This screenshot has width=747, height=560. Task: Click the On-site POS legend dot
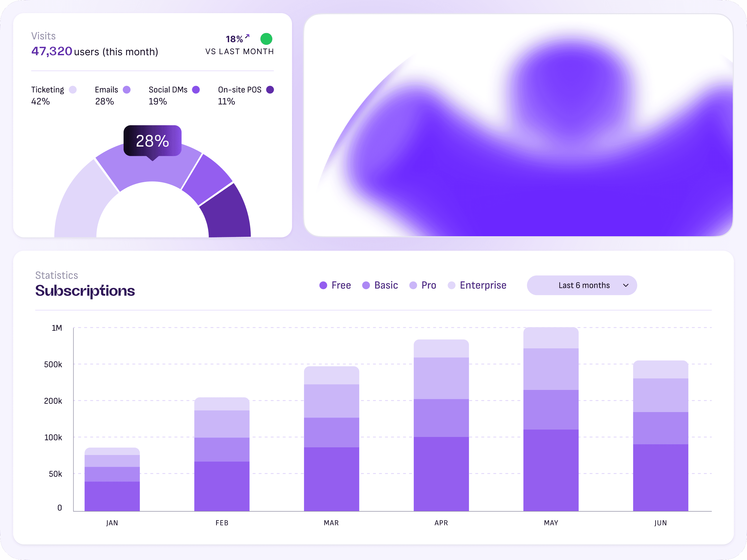270,89
